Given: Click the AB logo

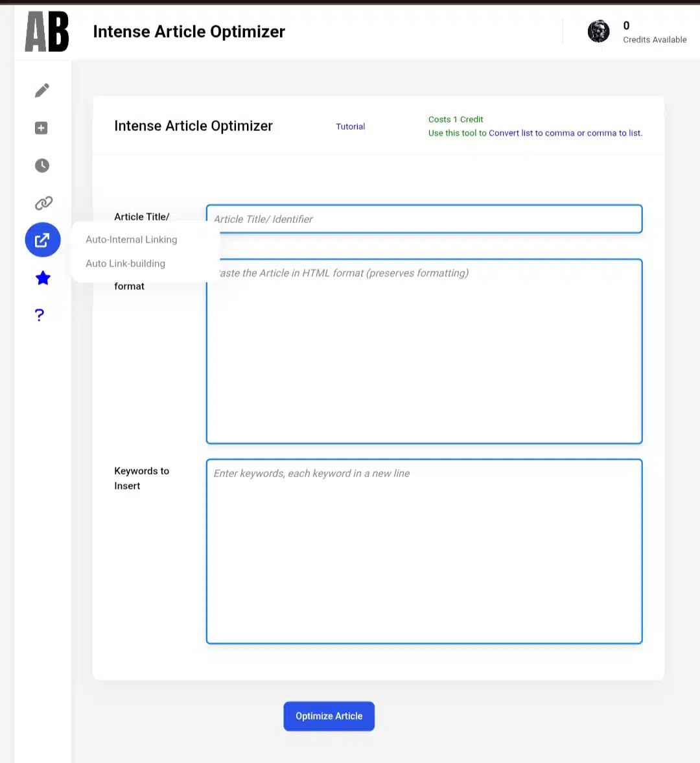Looking at the screenshot, I should pyautogui.click(x=47, y=32).
